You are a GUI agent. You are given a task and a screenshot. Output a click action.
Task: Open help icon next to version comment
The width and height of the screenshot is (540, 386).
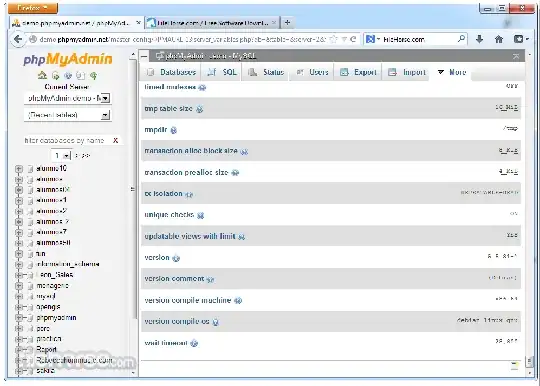(x=210, y=279)
